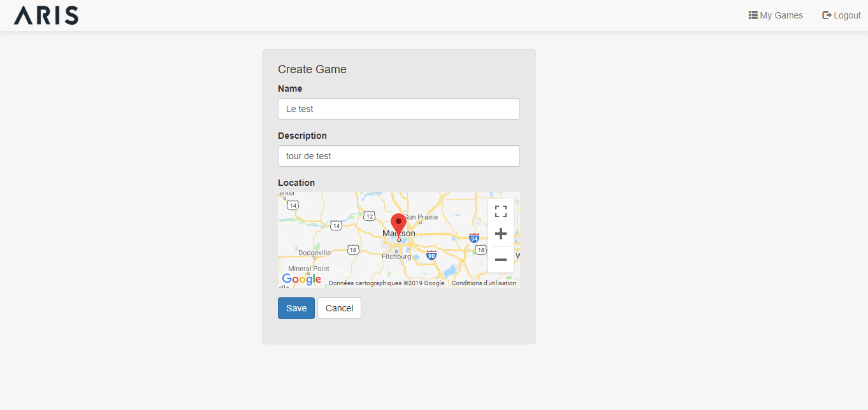This screenshot has height=410, width=868.
Task: Toggle the map fullscreen view
Action: [x=501, y=211]
